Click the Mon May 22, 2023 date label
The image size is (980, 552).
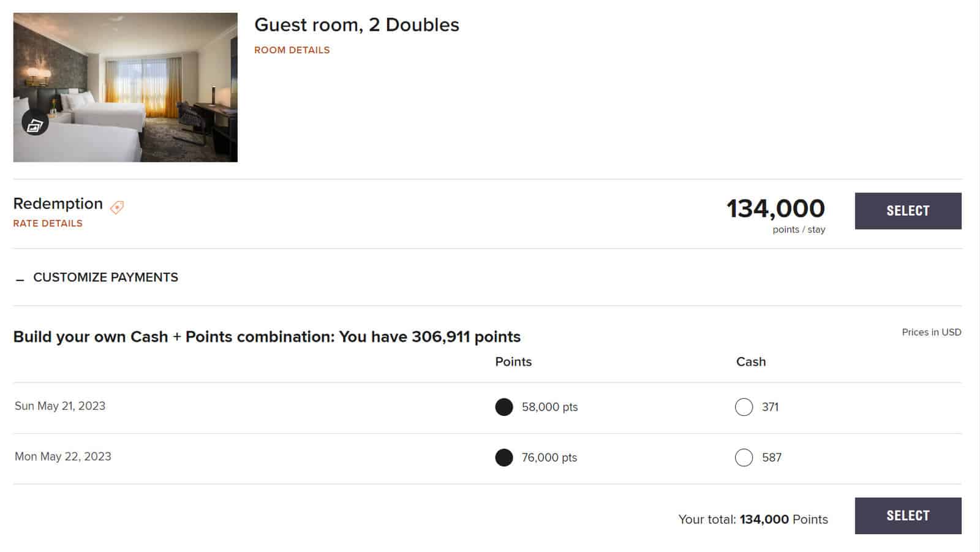(x=63, y=457)
